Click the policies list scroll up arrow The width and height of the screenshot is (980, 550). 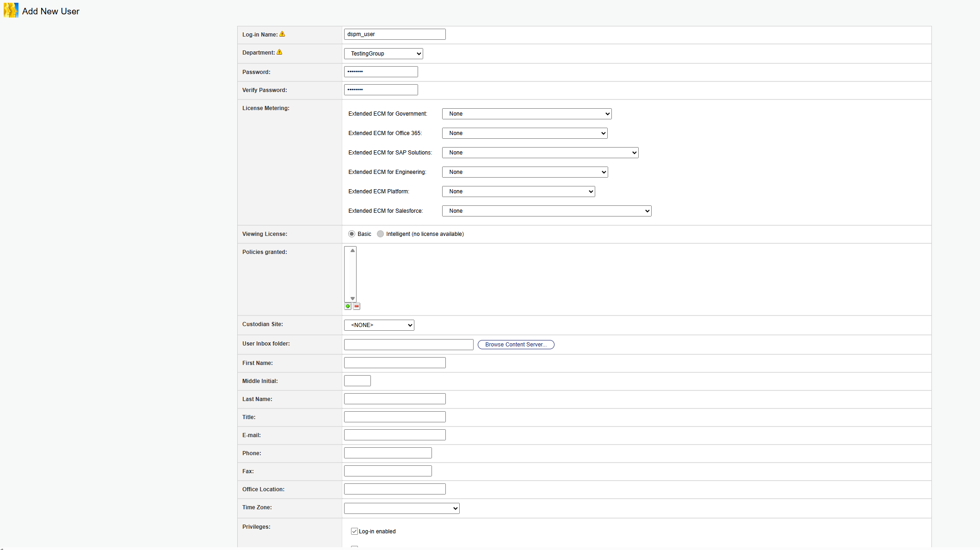pos(352,251)
